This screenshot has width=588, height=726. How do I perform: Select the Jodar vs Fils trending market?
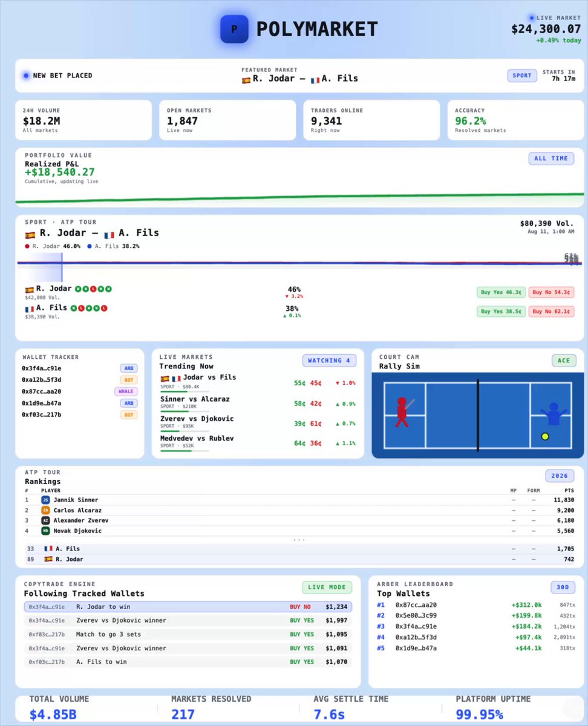tap(258, 382)
